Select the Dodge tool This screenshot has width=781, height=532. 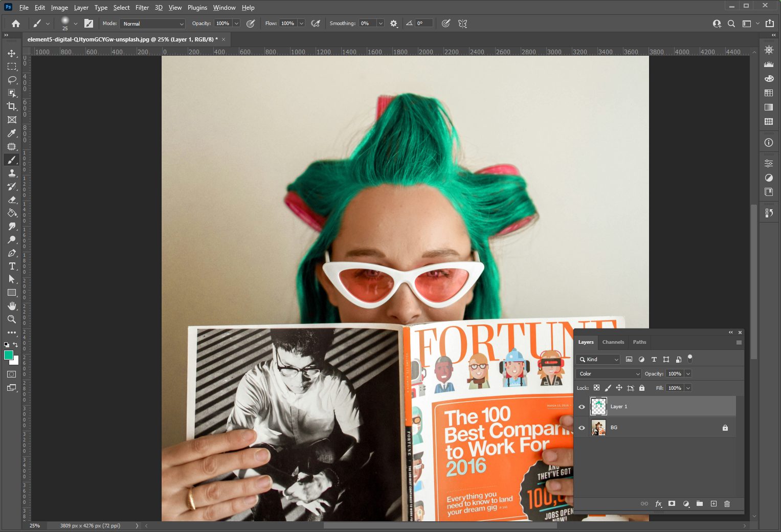click(12, 239)
